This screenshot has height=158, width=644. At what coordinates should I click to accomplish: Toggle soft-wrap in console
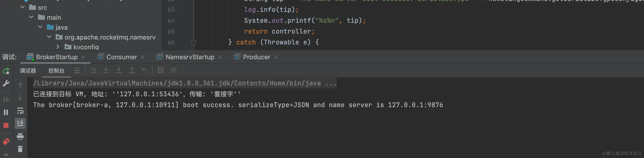click(x=20, y=111)
